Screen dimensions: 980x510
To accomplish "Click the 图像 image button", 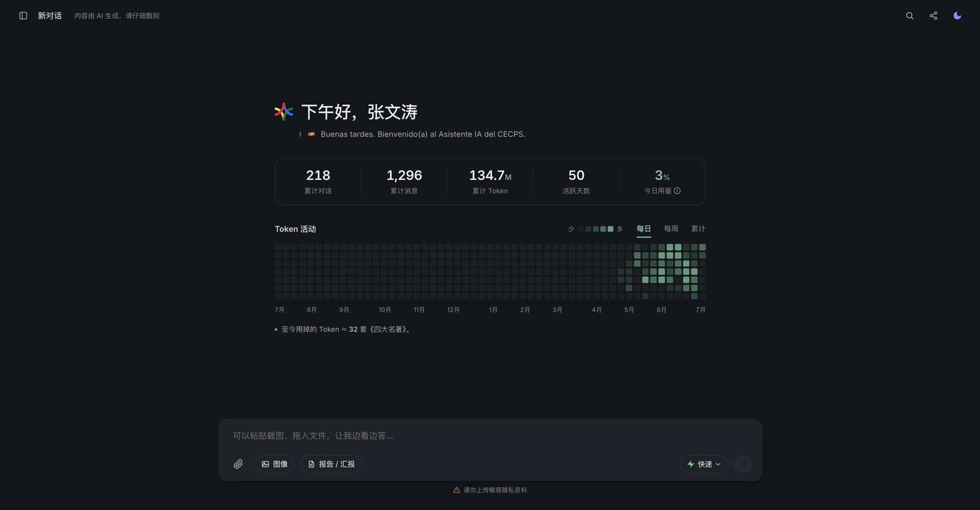I will (x=274, y=464).
